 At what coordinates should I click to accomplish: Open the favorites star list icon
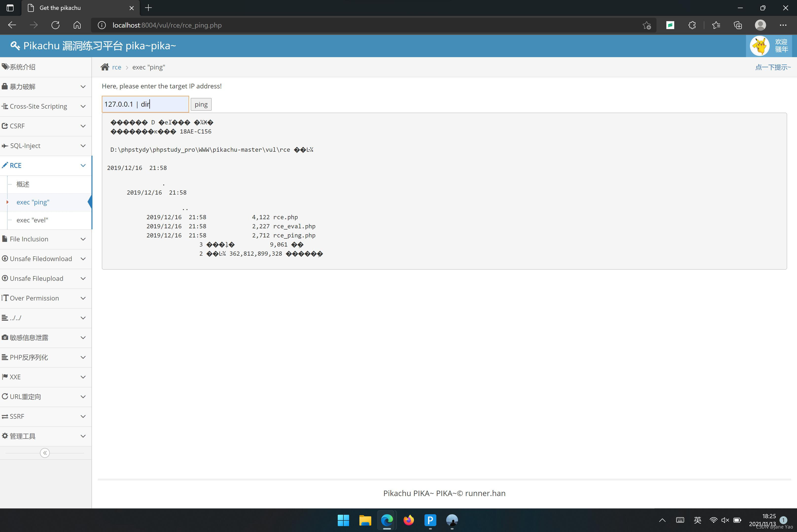point(716,25)
